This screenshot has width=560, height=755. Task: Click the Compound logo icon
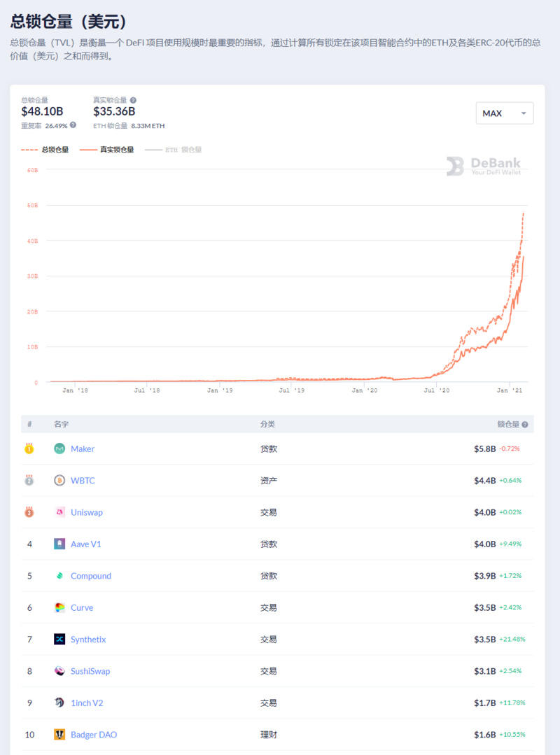(59, 576)
